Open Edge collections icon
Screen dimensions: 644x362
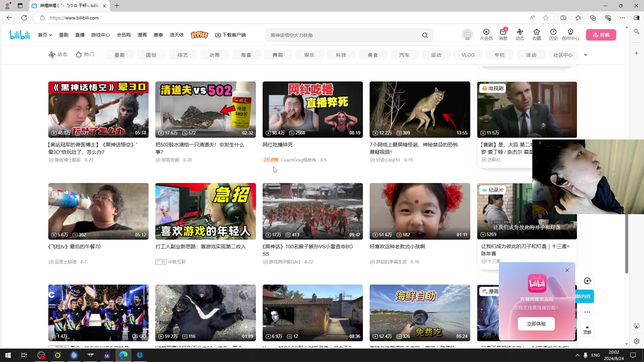[593, 18]
